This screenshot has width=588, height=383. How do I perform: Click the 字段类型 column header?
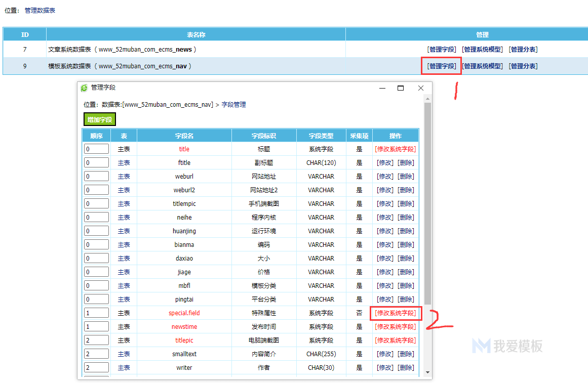(x=321, y=136)
